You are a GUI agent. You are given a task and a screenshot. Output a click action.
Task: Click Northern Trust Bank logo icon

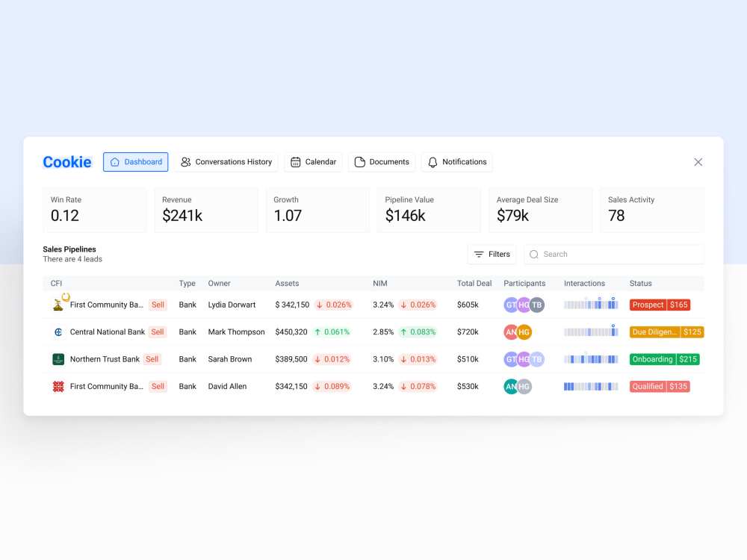pyautogui.click(x=58, y=359)
